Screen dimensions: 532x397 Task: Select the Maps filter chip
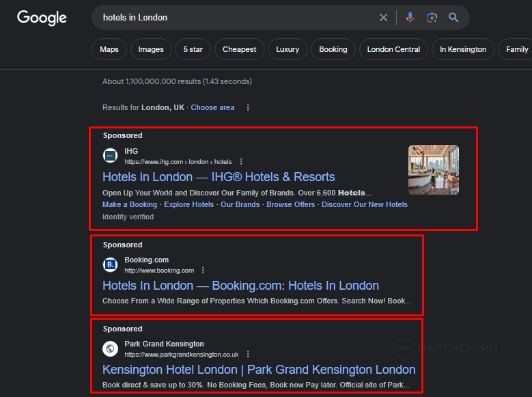click(109, 49)
